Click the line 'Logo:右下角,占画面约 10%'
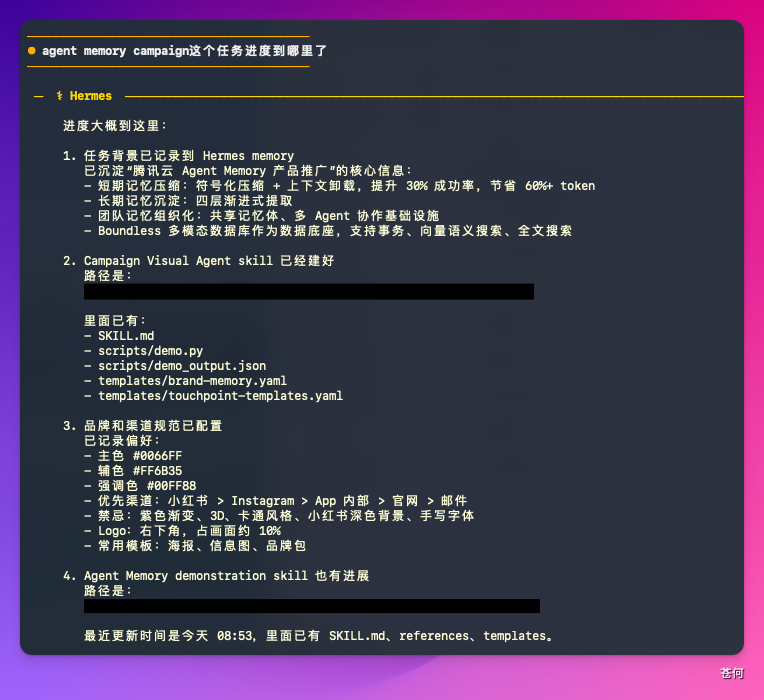The image size is (764, 700). click(x=182, y=531)
